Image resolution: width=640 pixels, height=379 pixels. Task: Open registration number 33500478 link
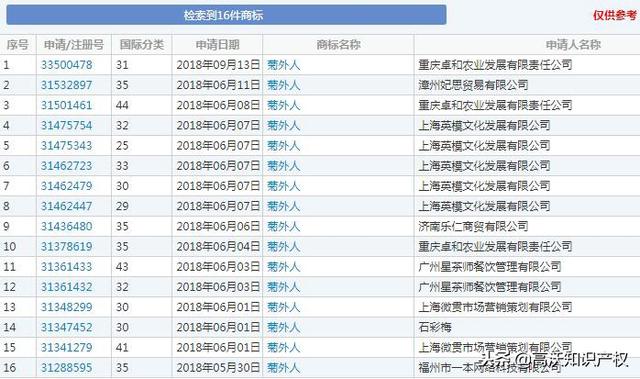pyautogui.click(x=67, y=65)
